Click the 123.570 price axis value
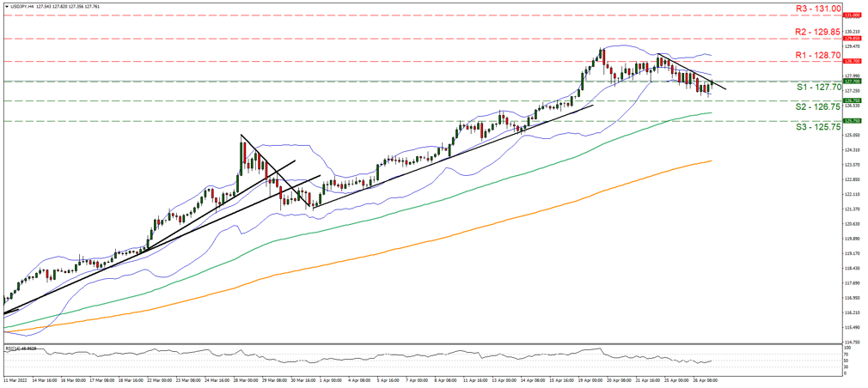Viewport: 868px width, 388px height. 852,166
